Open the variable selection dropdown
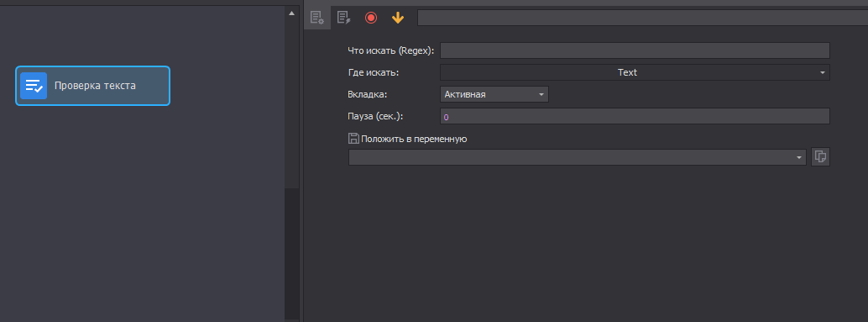This screenshot has height=322, width=868. tap(578, 157)
